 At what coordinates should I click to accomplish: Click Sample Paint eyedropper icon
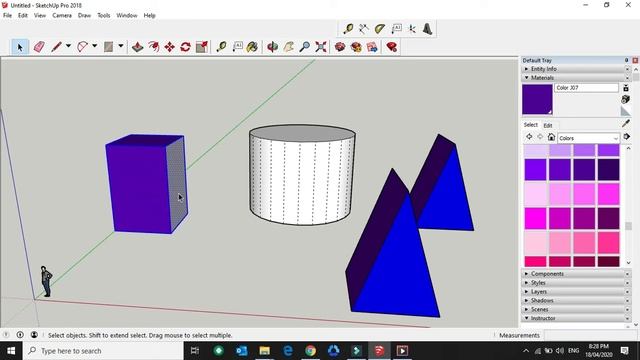tap(626, 123)
